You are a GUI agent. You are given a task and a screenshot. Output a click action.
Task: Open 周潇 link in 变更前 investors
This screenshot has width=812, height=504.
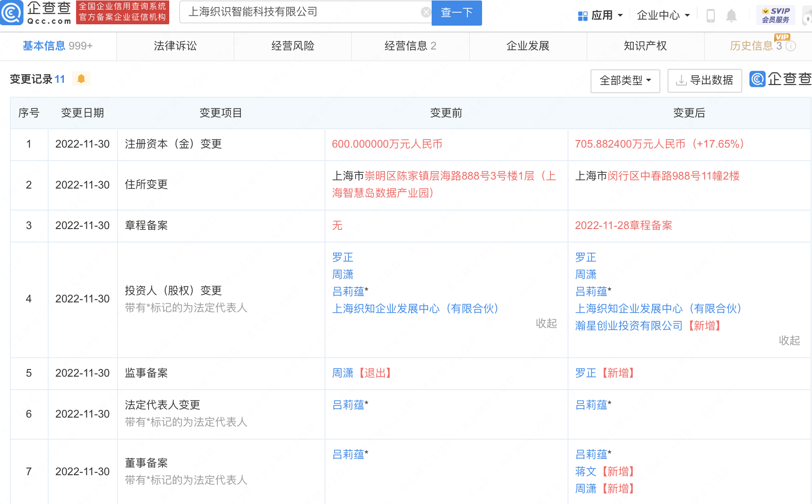343,274
